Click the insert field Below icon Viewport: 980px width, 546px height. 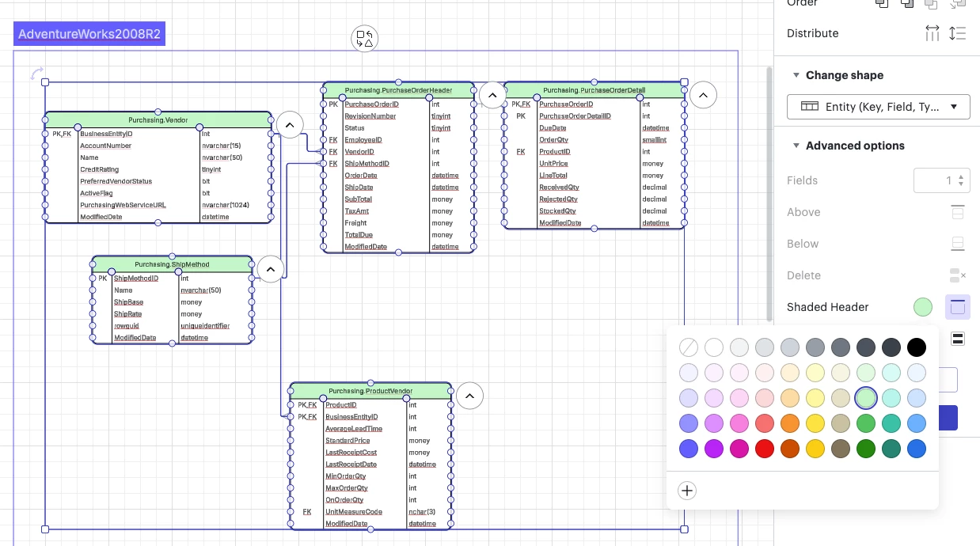(958, 244)
